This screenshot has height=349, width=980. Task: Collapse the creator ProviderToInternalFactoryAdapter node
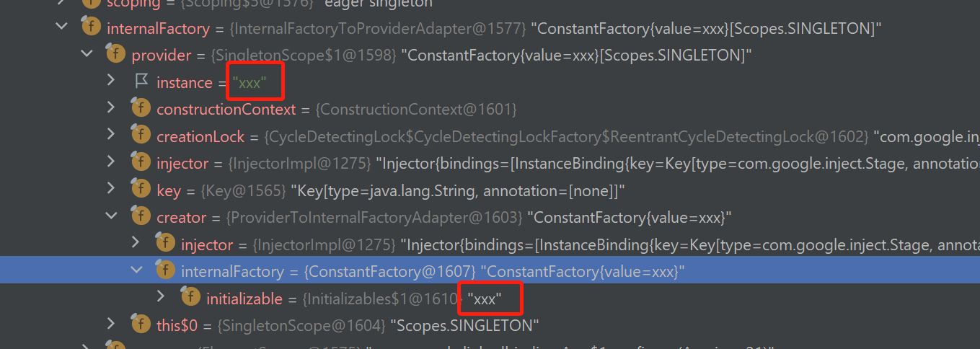pyautogui.click(x=112, y=216)
